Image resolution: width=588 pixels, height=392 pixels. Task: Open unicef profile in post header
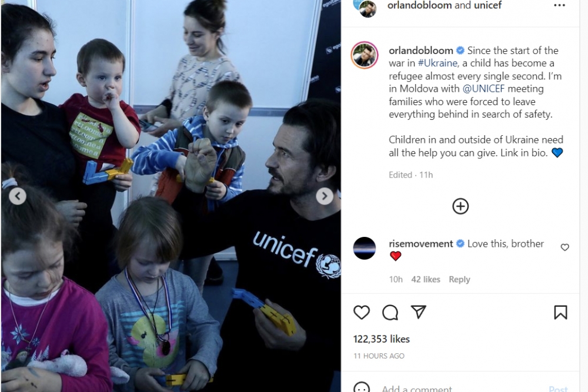[x=487, y=5]
